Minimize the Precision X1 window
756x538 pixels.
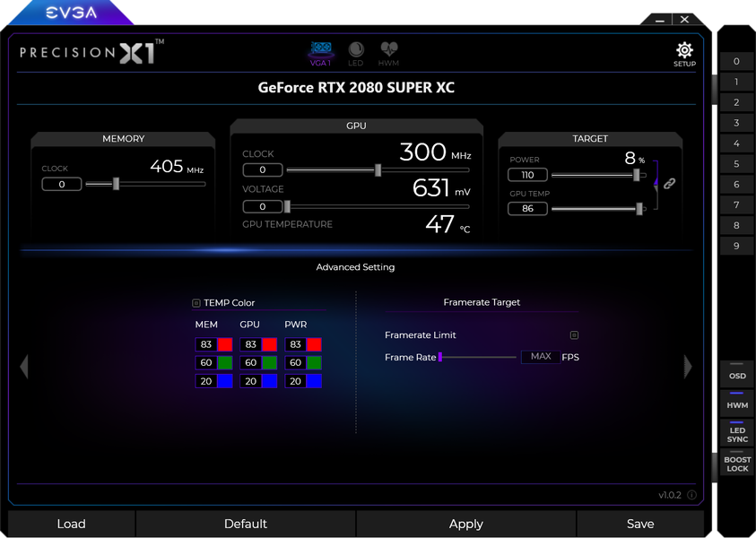tap(660, 20)
